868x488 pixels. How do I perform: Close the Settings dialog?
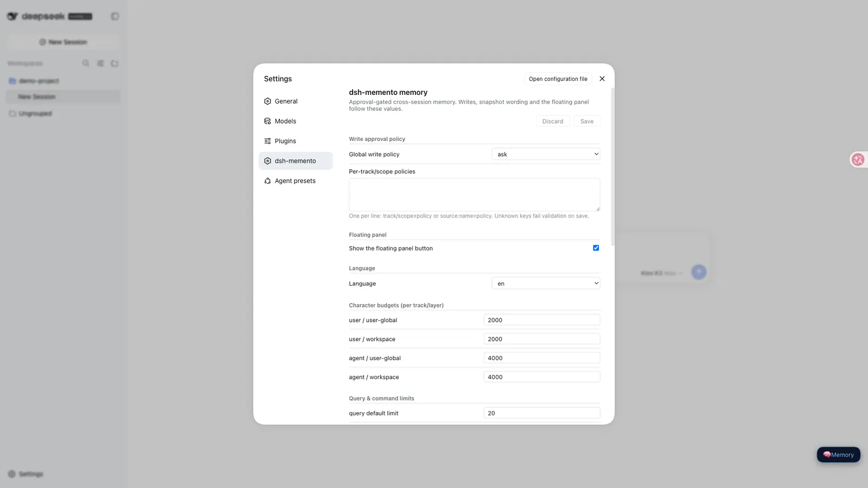[x=602, y=79]
